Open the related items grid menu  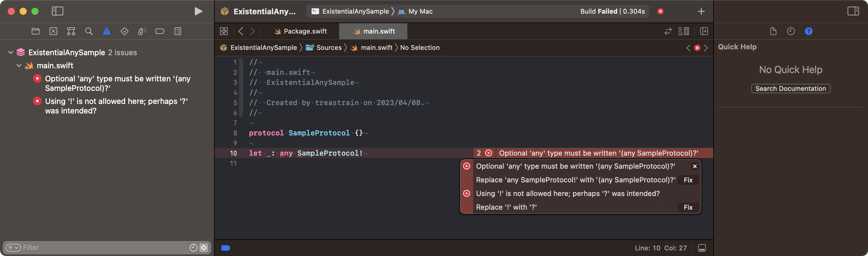click(x=224, y=31)
